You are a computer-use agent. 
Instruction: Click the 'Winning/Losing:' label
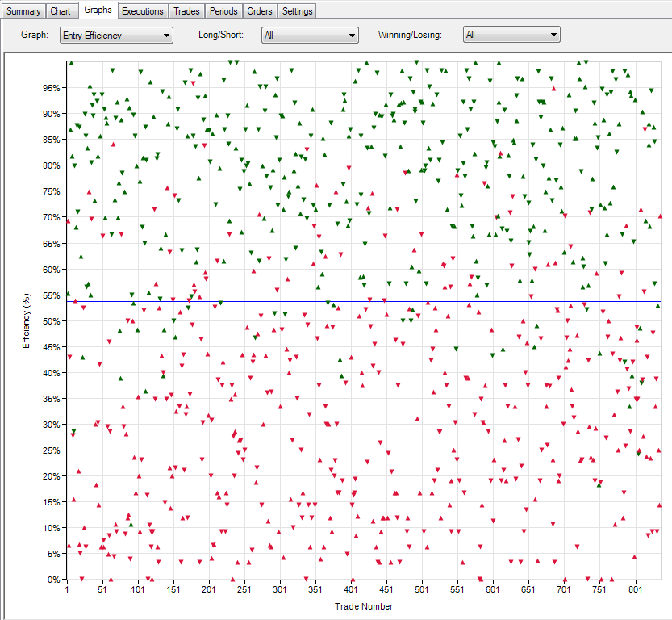click(410, 35)
